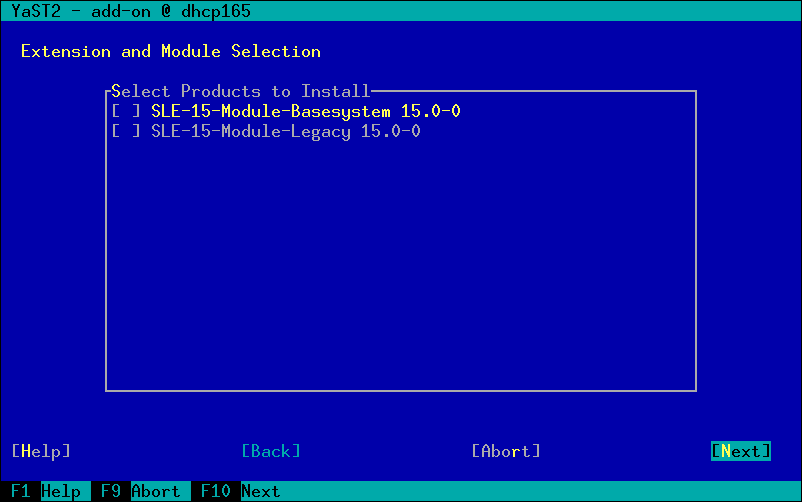
Task: Click Help label in function key bar
Action: (61, 491)
